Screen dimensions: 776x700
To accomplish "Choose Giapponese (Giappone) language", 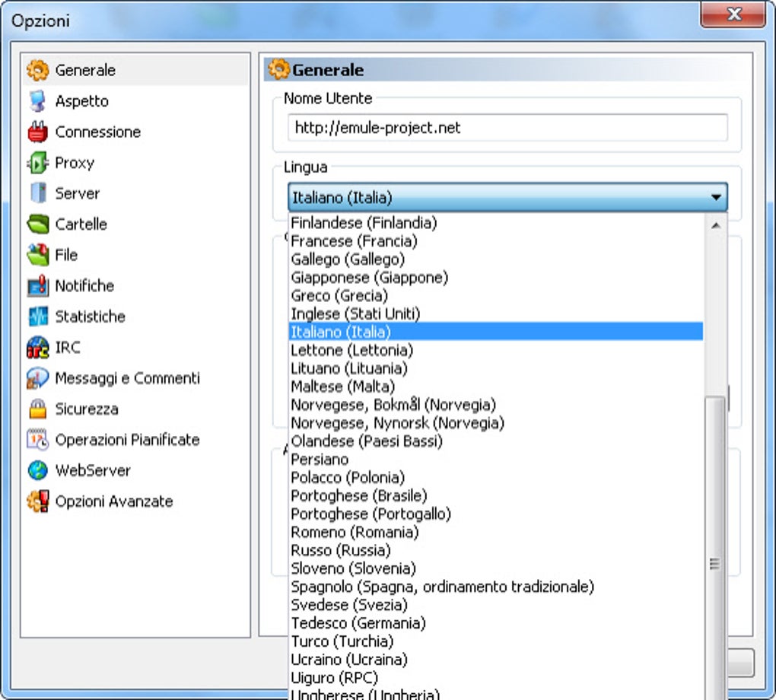I will [496, 277].
